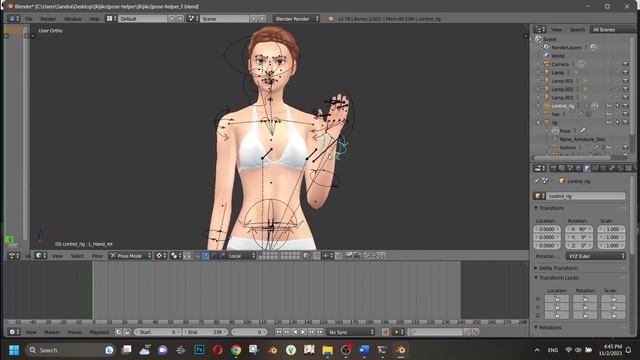Select the Render properties tab icon
This screenshot has height=360, width=640.
tap(553, 169)
